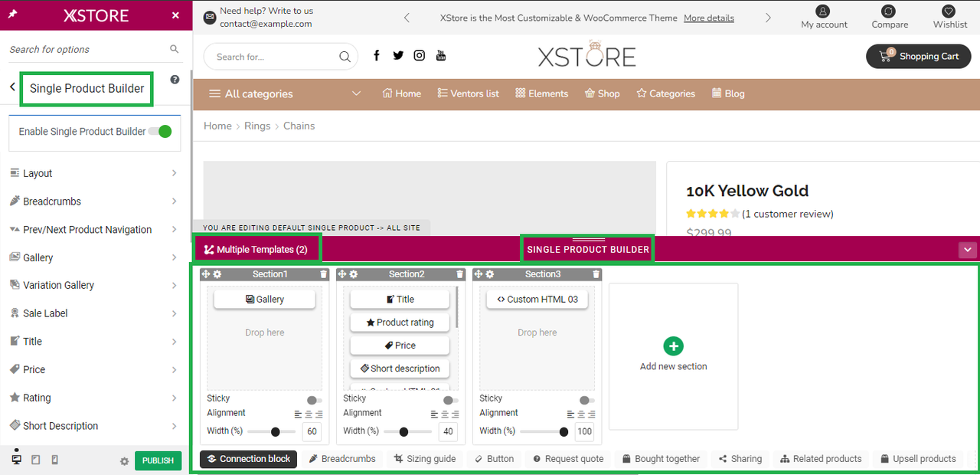Image resolution: width=980 pixels, height=475 pixels.
Task: Go back from Single Product Builder
Action: 12,87
